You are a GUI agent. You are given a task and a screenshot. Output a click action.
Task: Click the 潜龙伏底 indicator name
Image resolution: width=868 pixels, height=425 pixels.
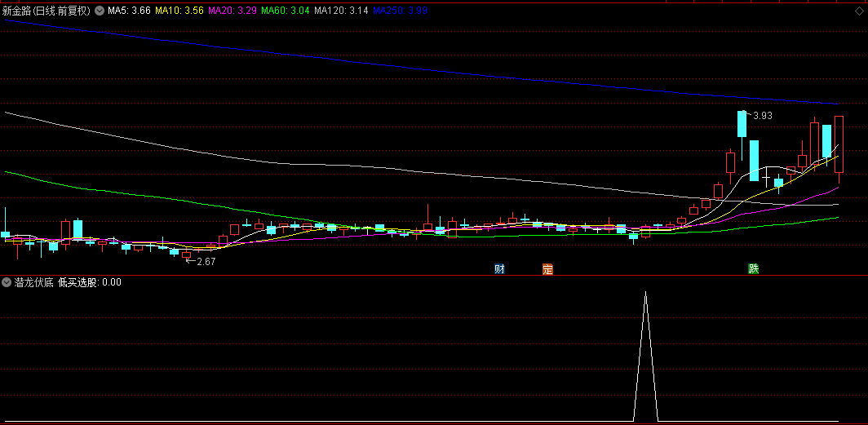(x=33, y=282)
